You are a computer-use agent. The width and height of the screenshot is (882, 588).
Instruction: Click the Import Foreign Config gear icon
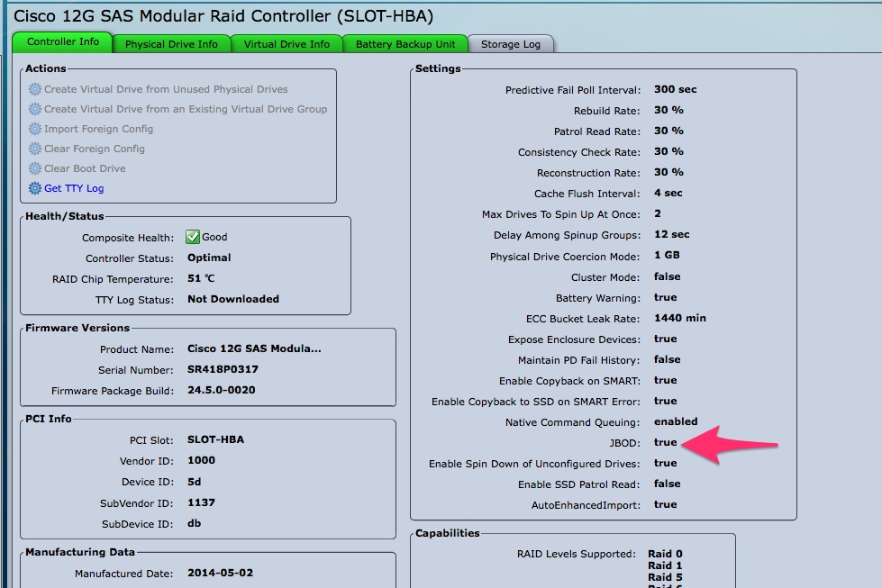click(x=35, y=129)
